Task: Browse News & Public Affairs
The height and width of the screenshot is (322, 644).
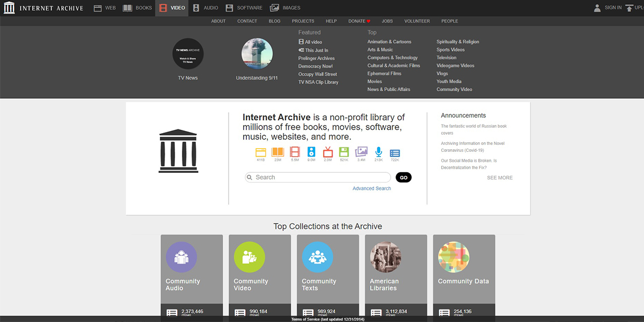Action: pyautogui.click(x=389, y=90)
